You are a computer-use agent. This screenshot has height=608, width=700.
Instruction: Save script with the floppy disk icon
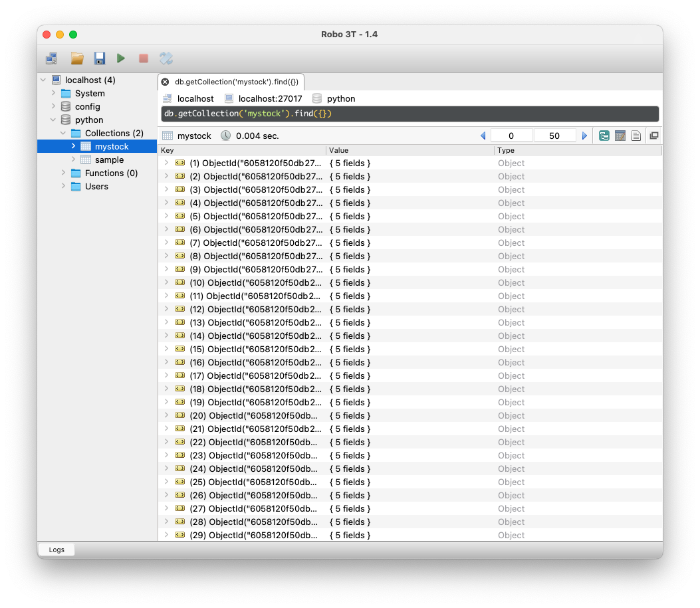point(99,58)
